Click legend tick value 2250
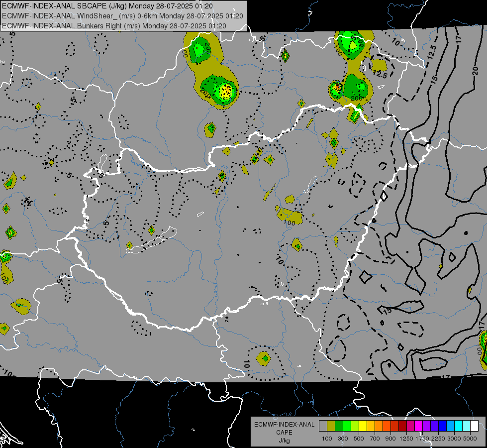Image resolution: width=487 pixels, height=448 pixels. click(x=438, y=439)
